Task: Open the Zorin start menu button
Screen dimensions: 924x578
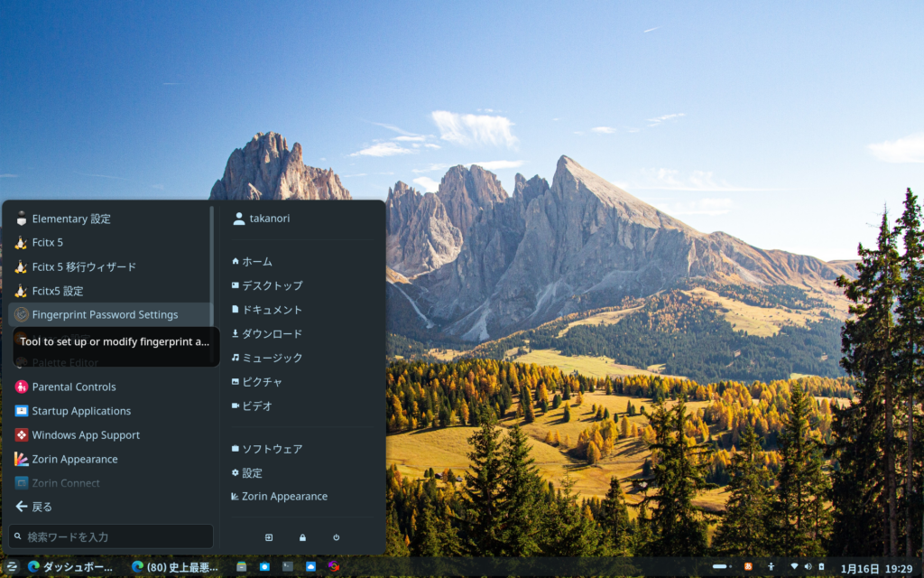Action: coord(13,566)
